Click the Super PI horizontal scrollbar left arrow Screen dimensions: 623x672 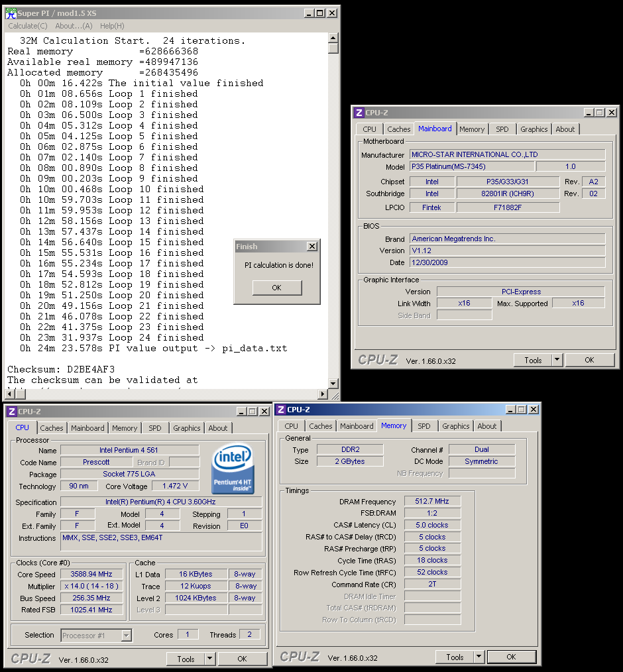[11, 394]
